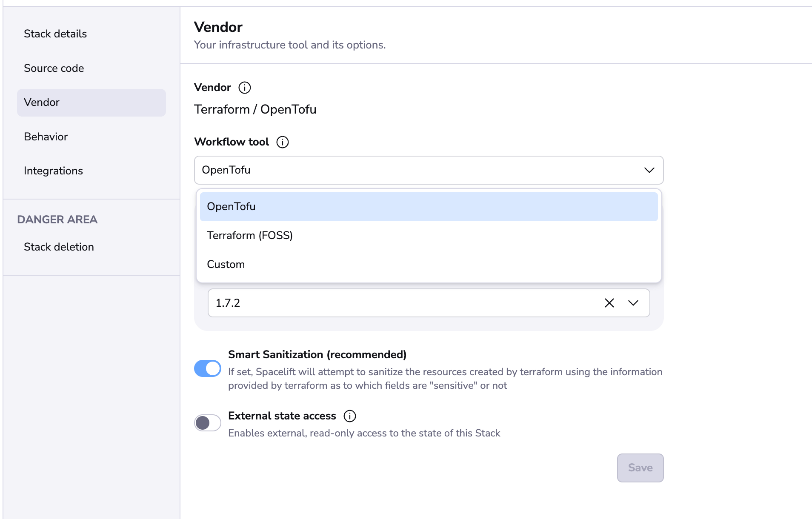Open Source code settings
This screenshot has width=812, height=519.
click(x=54, y=68)
